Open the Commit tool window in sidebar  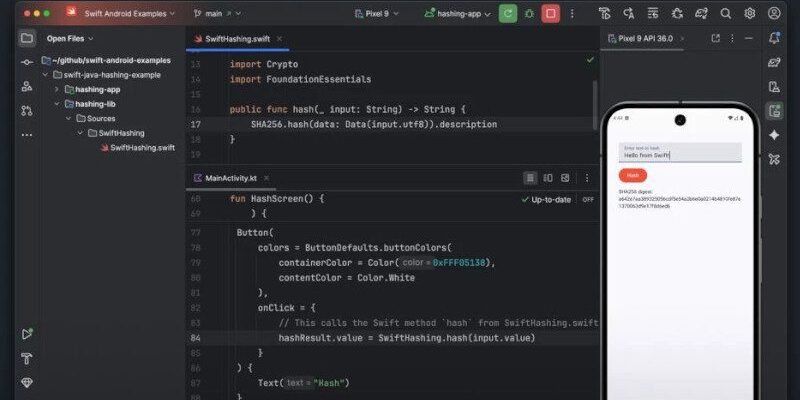pos(27,62)
